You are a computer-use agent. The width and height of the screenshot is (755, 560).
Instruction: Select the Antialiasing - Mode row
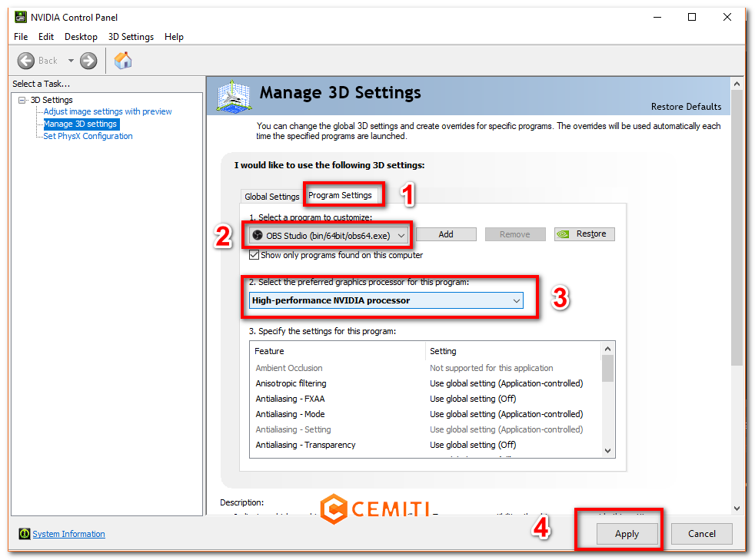pos(426,414)
